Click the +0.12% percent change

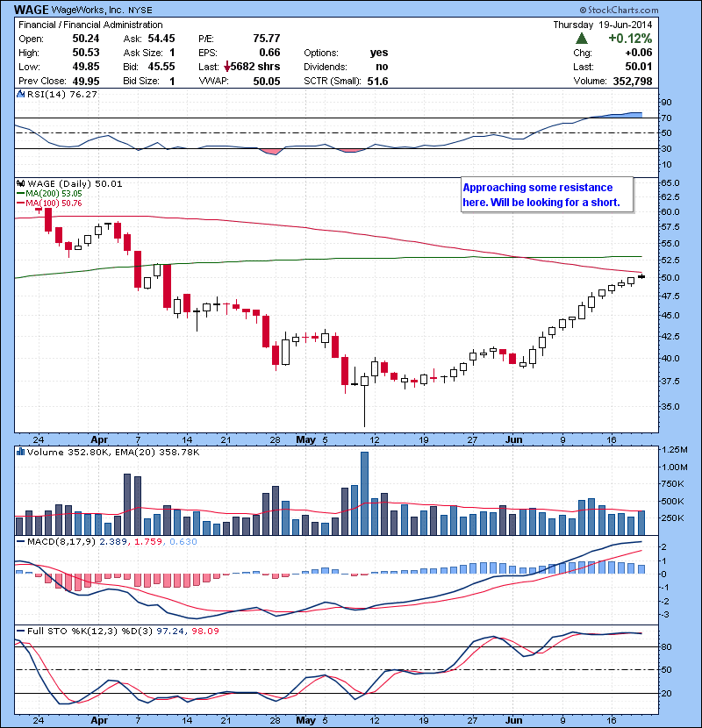630,38
